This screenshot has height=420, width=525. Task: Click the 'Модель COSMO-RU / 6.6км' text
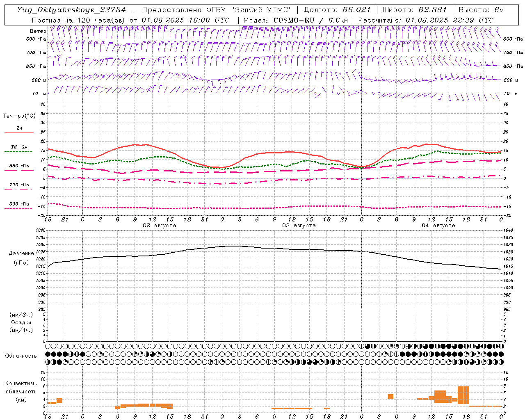coord(295,20)
